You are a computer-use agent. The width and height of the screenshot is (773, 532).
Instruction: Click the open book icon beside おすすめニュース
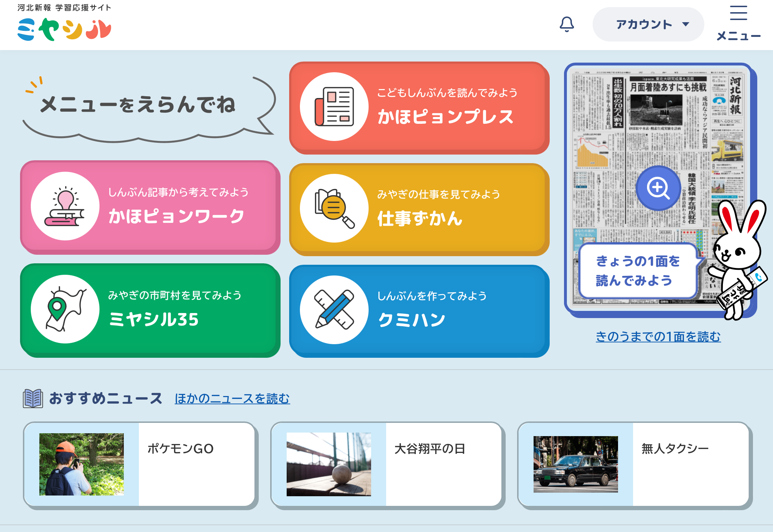click(x=33, y=398)
